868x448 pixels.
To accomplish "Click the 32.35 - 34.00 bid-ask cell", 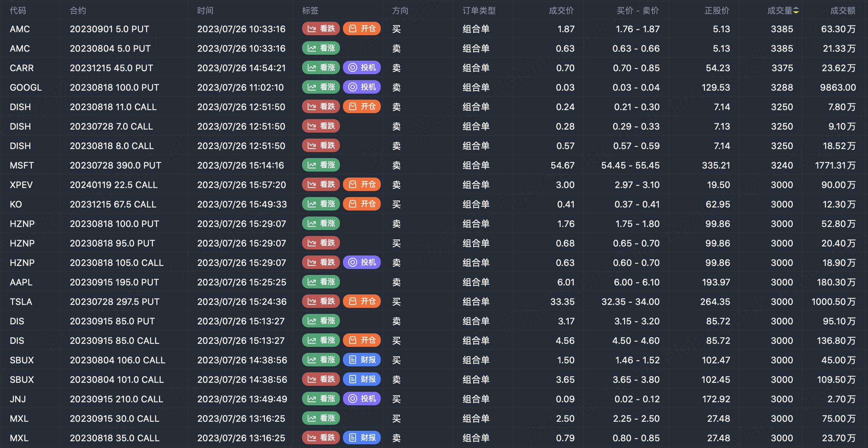I will pos(630,302).
